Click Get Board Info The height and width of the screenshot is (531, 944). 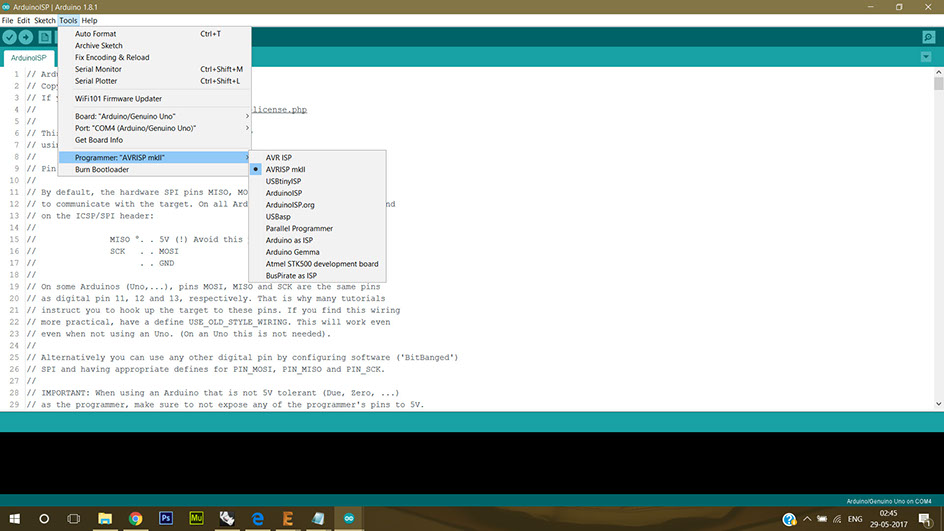[155, 140]
